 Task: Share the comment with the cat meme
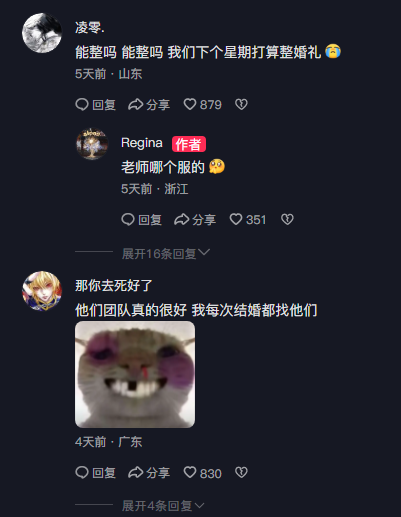tap(149, 473)
